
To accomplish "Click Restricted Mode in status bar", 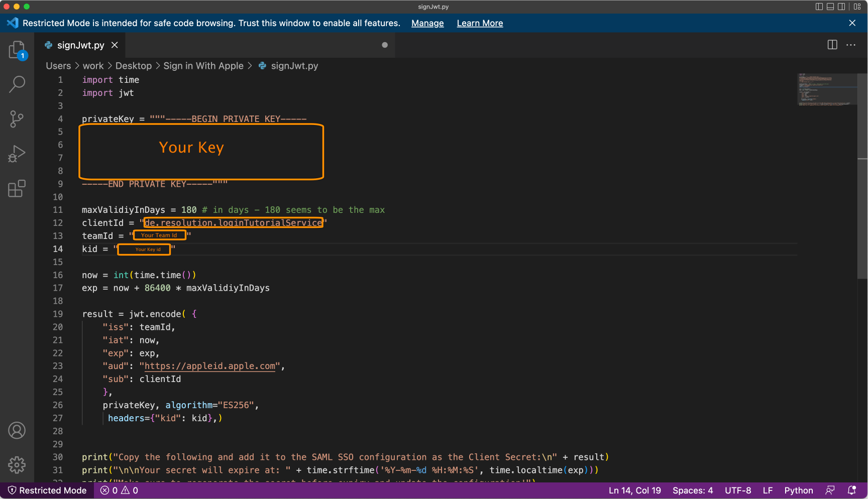I will tap(47, 490).
